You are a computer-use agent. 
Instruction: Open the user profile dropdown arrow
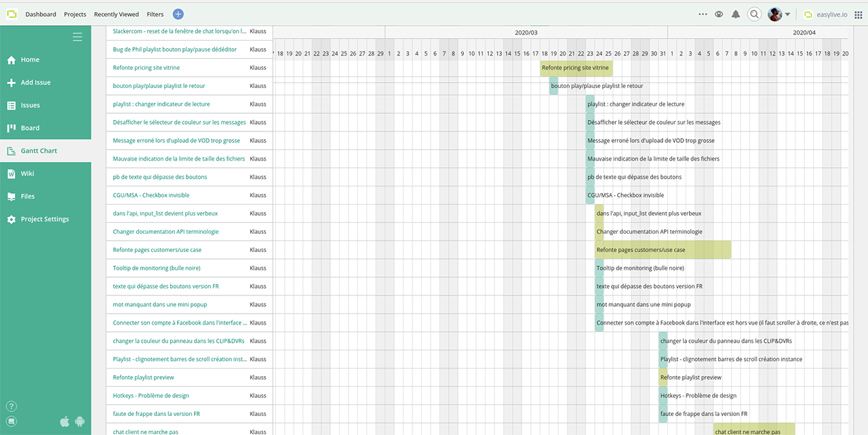pyautogui.click(x=787, y=13)
